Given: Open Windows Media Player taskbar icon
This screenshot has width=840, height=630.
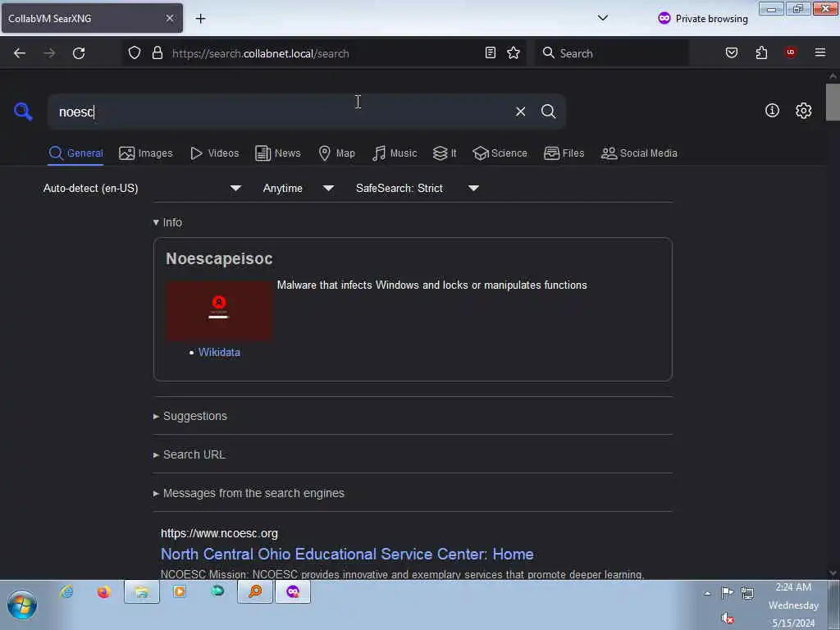Looking at the screenshot, I should 180,592.
